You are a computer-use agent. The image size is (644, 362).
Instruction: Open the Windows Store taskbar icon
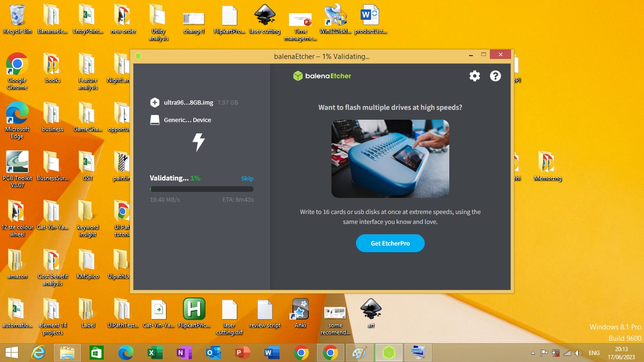tap(97, 353)
